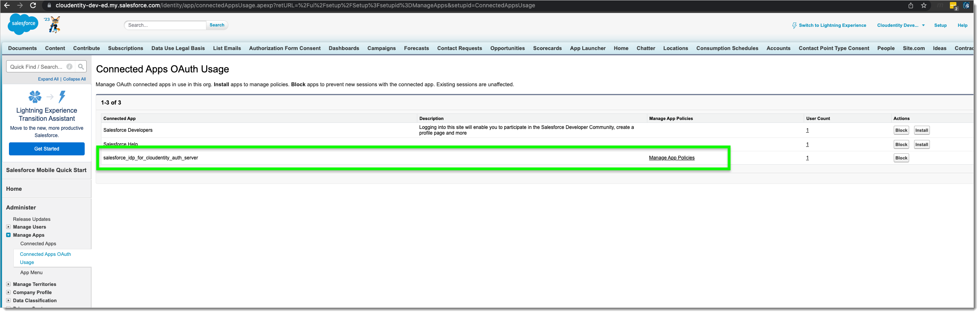The width and height of the screenshot is (980, 314).
Task: Click user count for the salesforce_idp app
Action: point(807,158)
